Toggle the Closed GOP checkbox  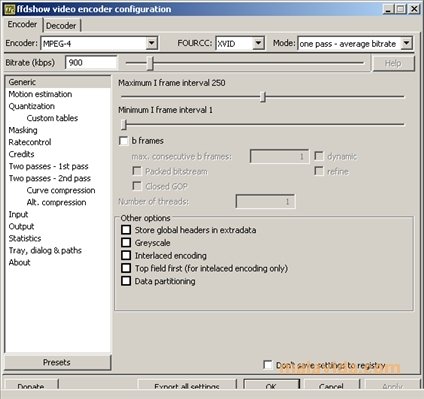click(x=137, y=186)
